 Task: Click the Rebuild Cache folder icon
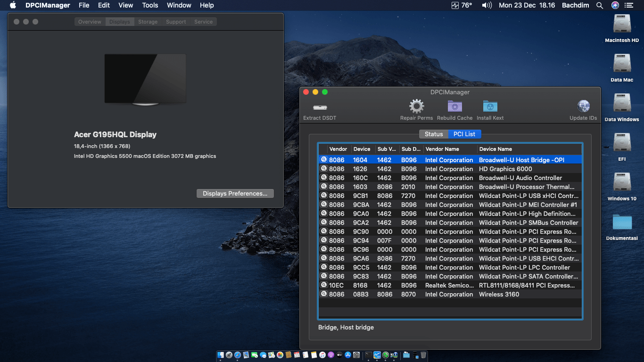point(454,107)
